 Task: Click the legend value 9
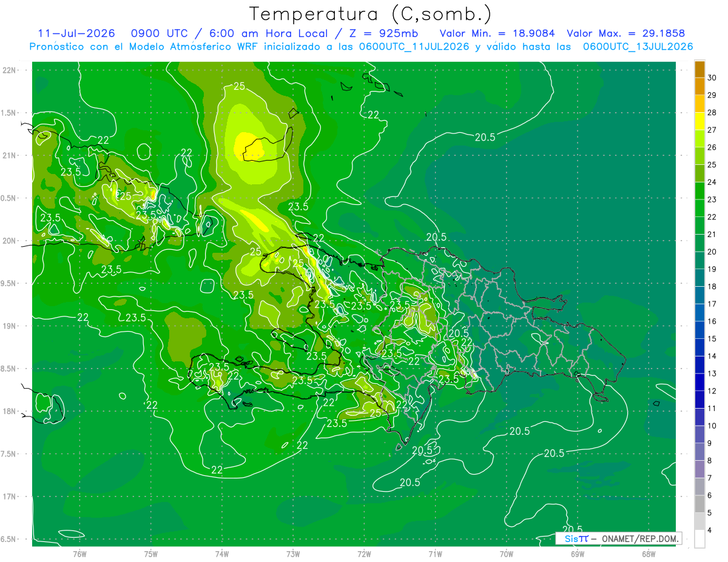click(710, 443)
